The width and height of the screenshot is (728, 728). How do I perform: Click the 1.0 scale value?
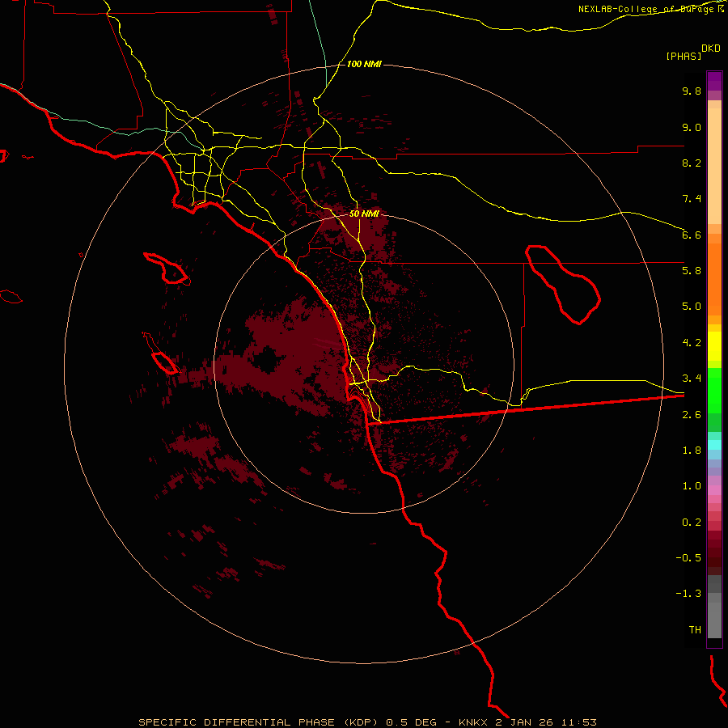[x=692, y=486]
